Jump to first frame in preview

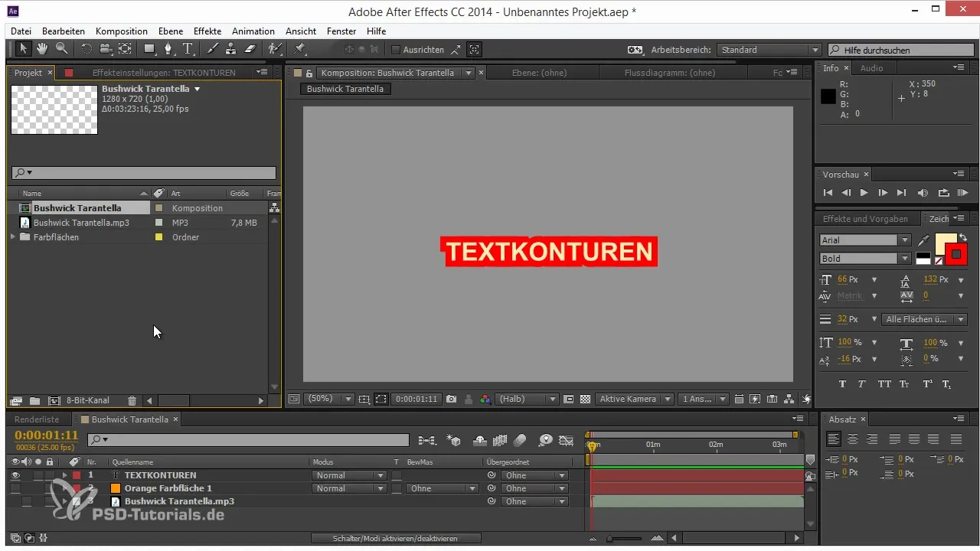pyautogui.click(x=828, y=193)
